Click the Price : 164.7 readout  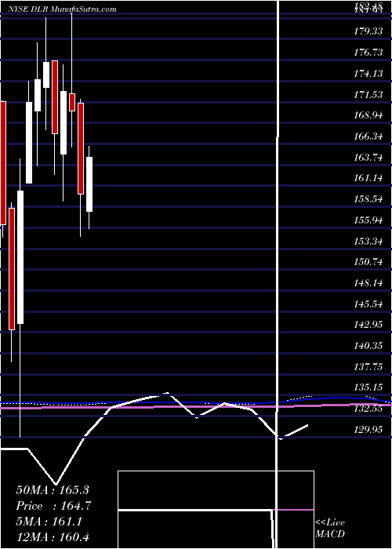click(x=54, y=506)
